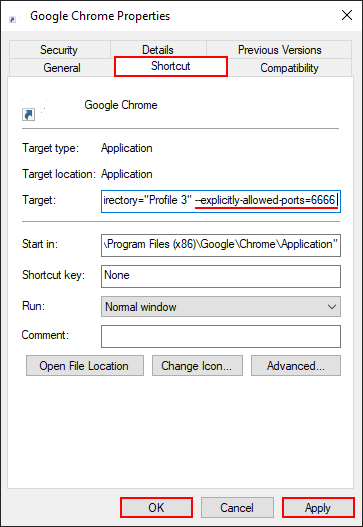Image resolution: width=363 pixels, height=527 pixels.
Task: Click the Comment text field
Action: tap(221, 336)
